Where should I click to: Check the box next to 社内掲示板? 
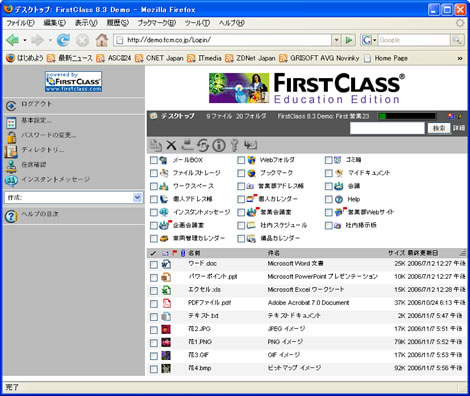(329, 226)
